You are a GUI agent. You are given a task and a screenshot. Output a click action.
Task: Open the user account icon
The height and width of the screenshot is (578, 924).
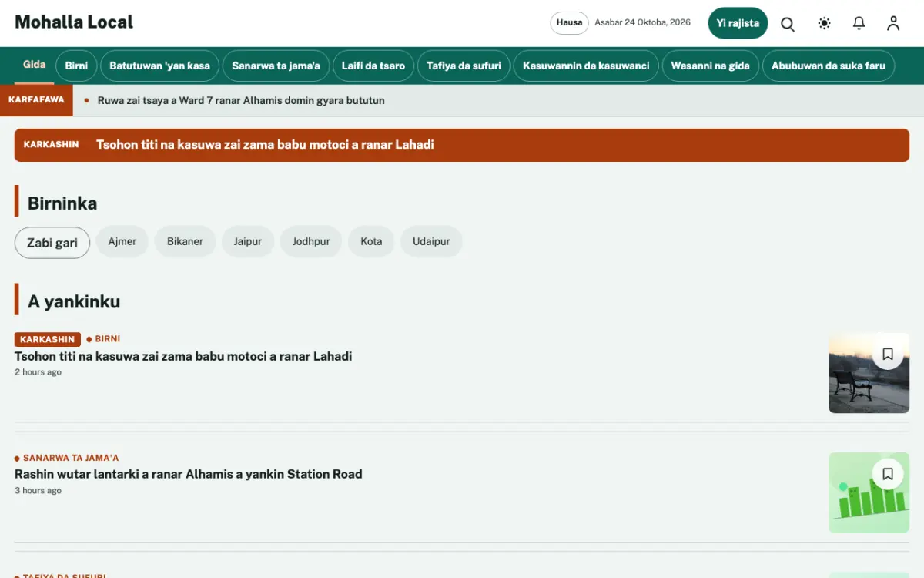[x=893, y=24]
